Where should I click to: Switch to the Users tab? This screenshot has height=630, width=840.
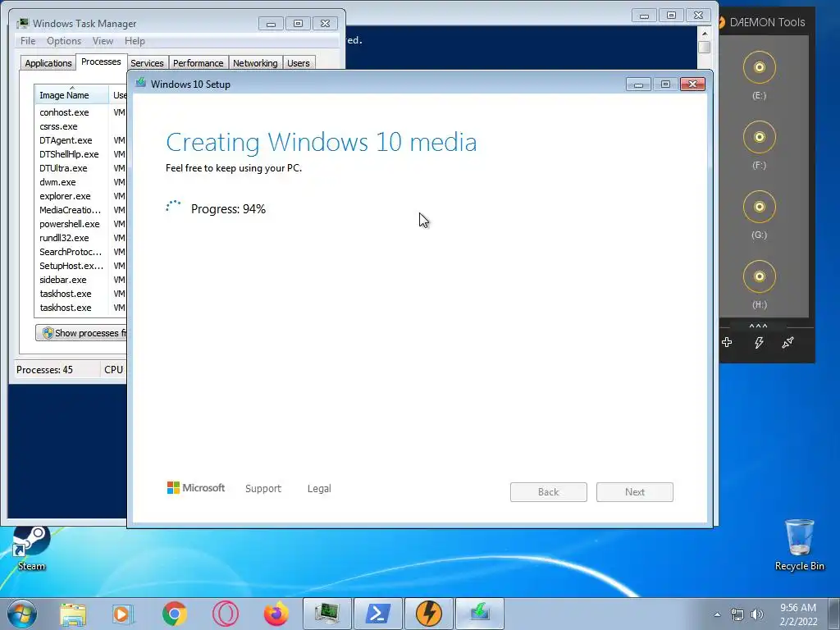pos(299,63)
